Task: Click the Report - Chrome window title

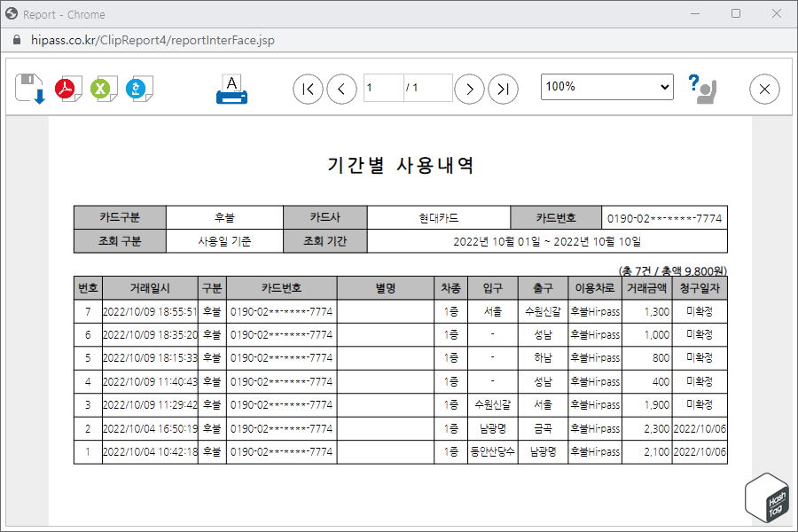Action: pos(64,15)
